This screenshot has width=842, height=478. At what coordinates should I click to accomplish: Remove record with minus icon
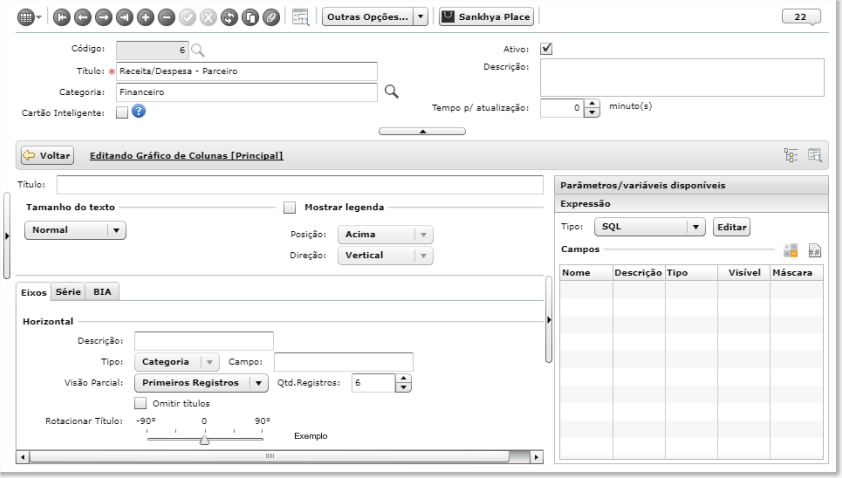[166, 18]
